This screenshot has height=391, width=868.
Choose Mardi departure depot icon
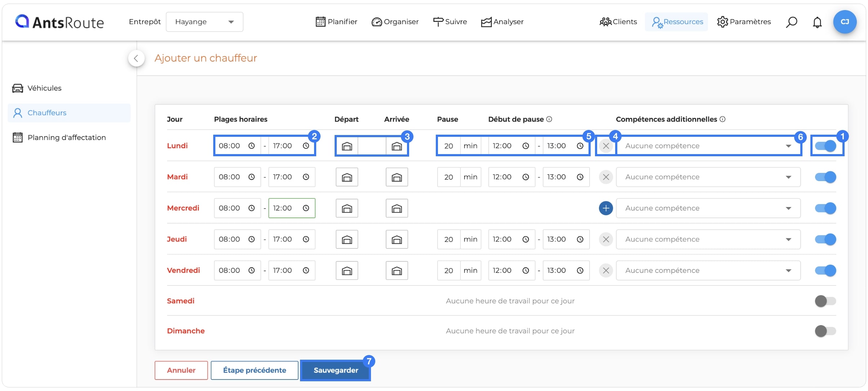[347, 177]
